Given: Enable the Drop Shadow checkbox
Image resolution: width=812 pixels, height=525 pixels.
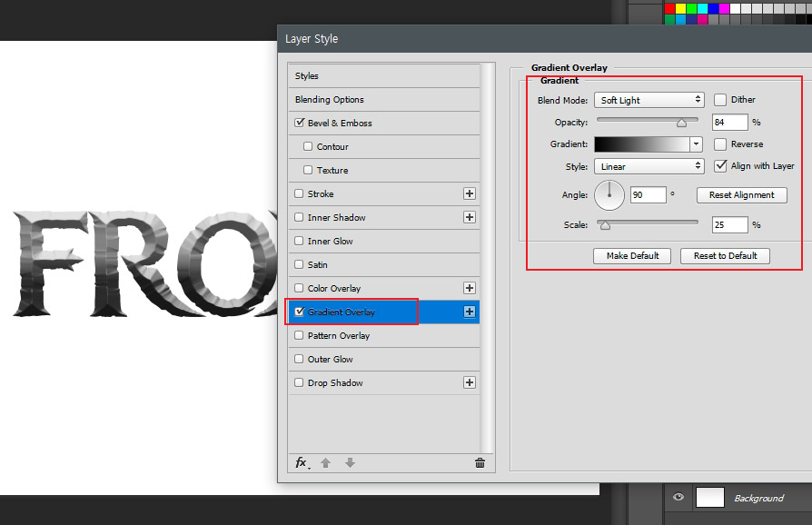Looking at the screenshot, I should 299,382.
